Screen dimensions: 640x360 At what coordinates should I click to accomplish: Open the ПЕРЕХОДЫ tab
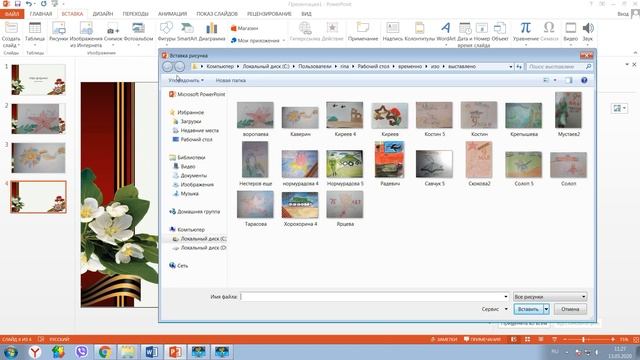coord(136,14)
